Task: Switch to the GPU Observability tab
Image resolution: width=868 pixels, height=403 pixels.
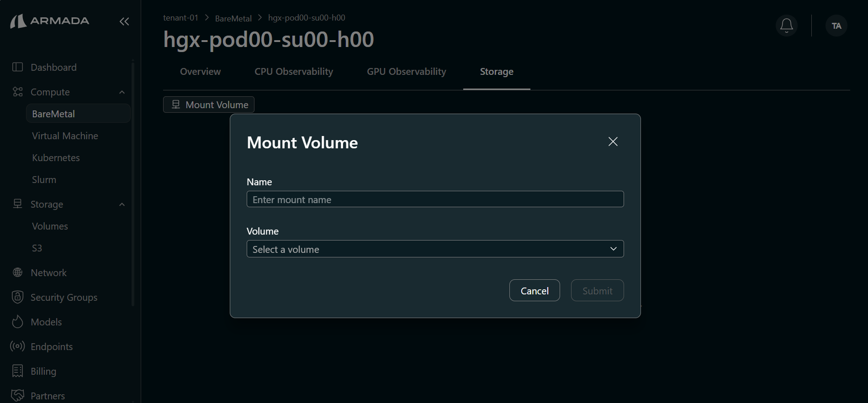Action: point(406,72)
